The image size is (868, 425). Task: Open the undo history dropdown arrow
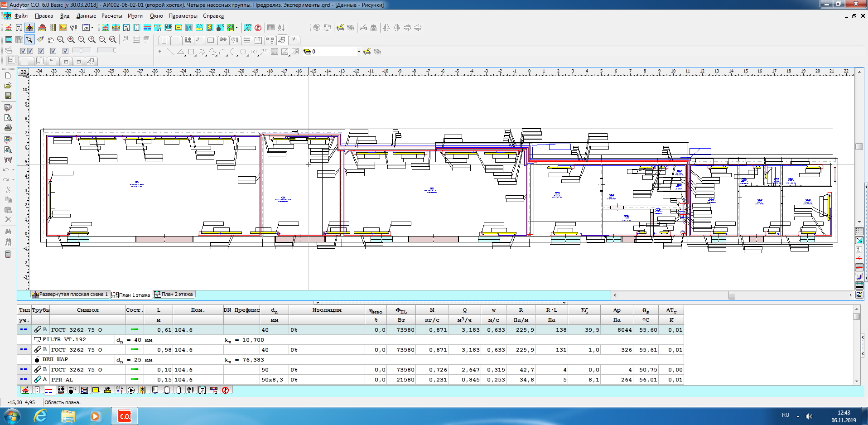(13, 170)
